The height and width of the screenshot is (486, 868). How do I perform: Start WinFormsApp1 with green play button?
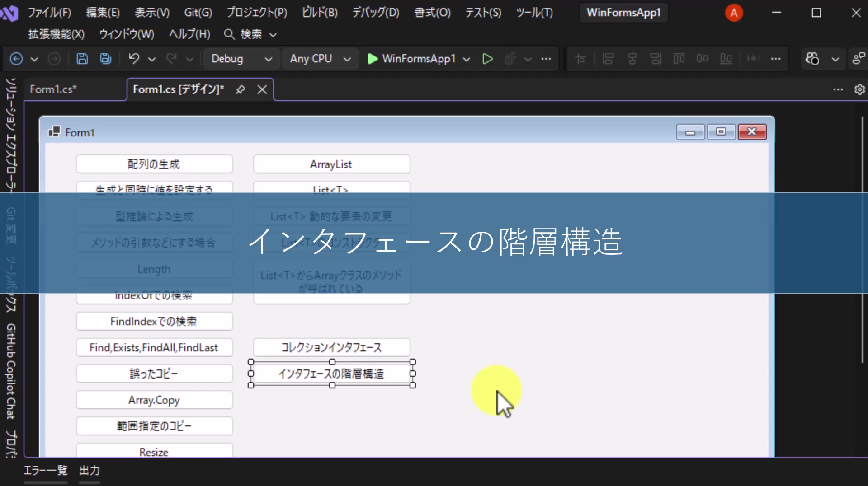(373, 59)
